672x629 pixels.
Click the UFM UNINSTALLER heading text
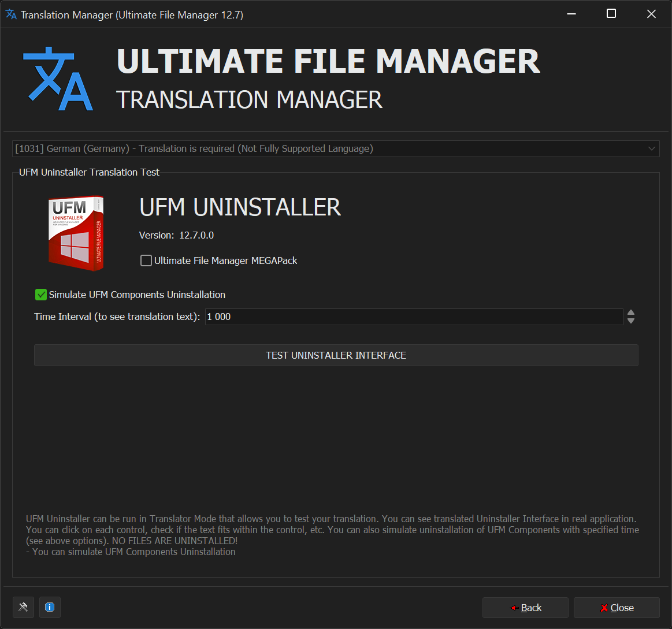point(240,207)
